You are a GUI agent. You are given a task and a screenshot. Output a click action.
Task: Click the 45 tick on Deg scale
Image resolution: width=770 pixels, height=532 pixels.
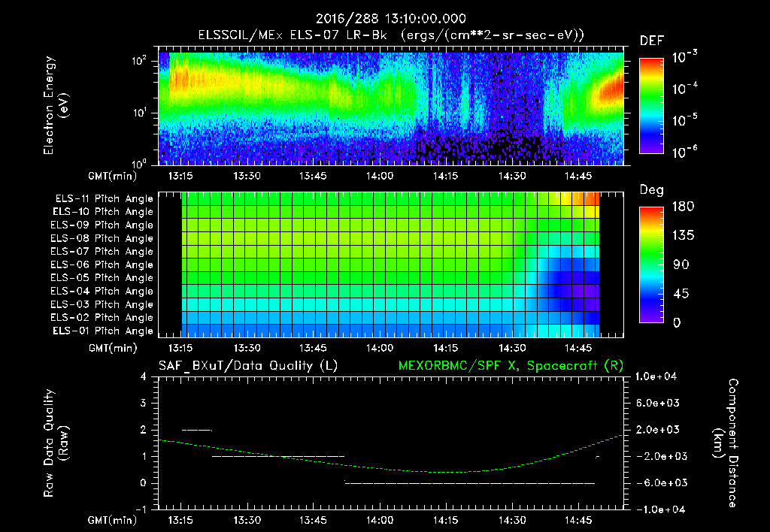pos(681,294)
